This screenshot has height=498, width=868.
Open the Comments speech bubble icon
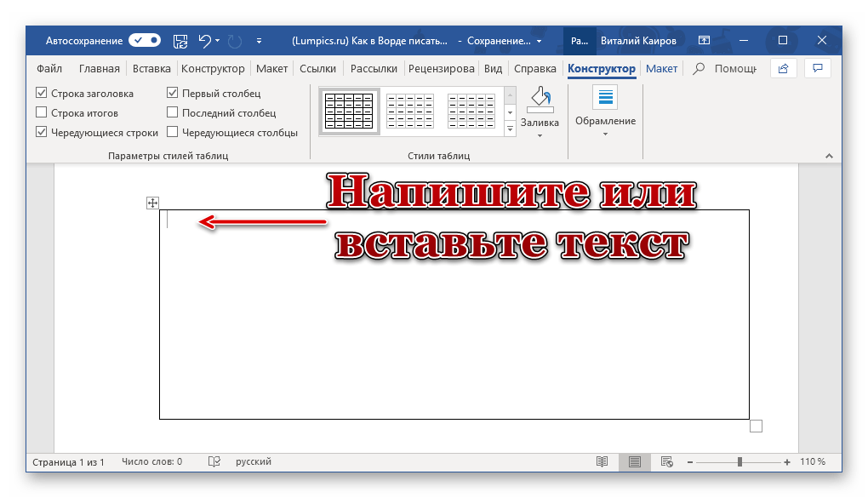coord(817,69)
